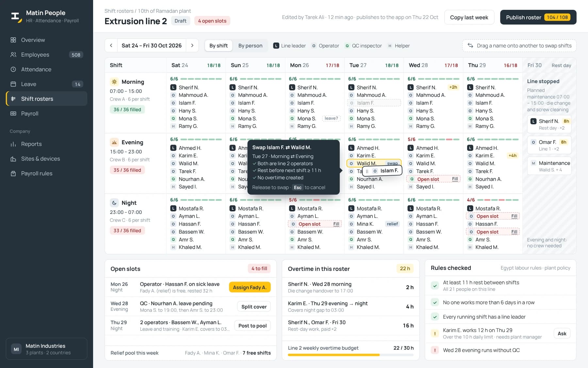Open the Overview sidebar icon
The image size is (588, 368).
point(13,40)
